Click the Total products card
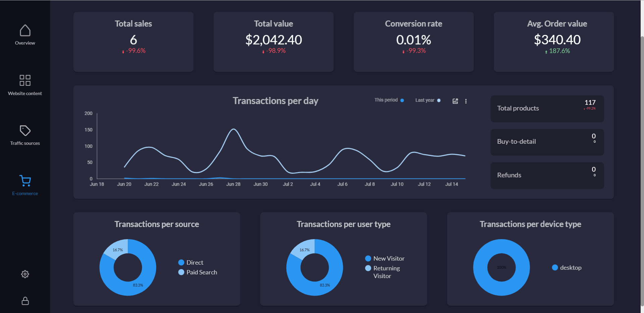Screen dimensions: 644x313 547,108
